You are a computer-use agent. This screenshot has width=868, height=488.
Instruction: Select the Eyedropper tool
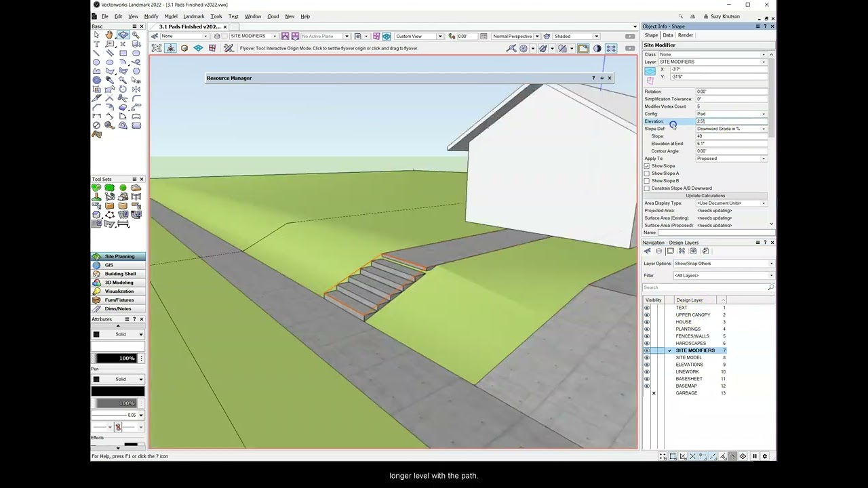109,79
